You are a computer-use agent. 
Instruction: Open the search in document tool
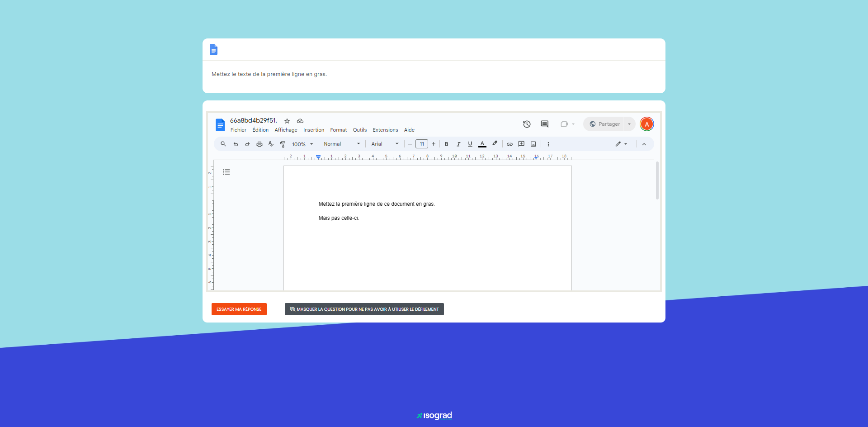coord(223,144)
